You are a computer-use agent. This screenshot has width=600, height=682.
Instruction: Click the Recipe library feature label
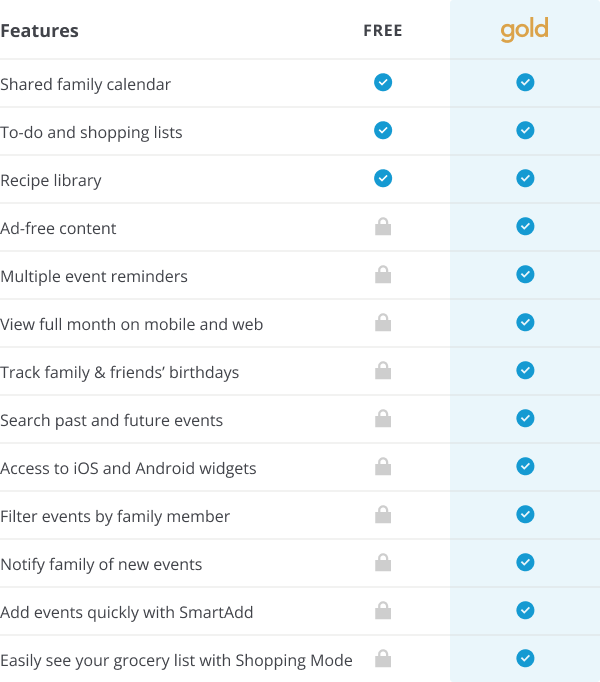click(x=51, y=181)
